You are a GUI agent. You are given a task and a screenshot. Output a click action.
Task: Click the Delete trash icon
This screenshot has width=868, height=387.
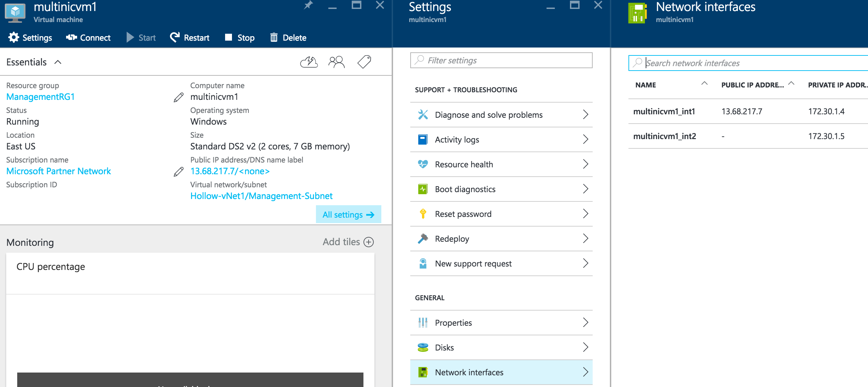coord(274,38)
